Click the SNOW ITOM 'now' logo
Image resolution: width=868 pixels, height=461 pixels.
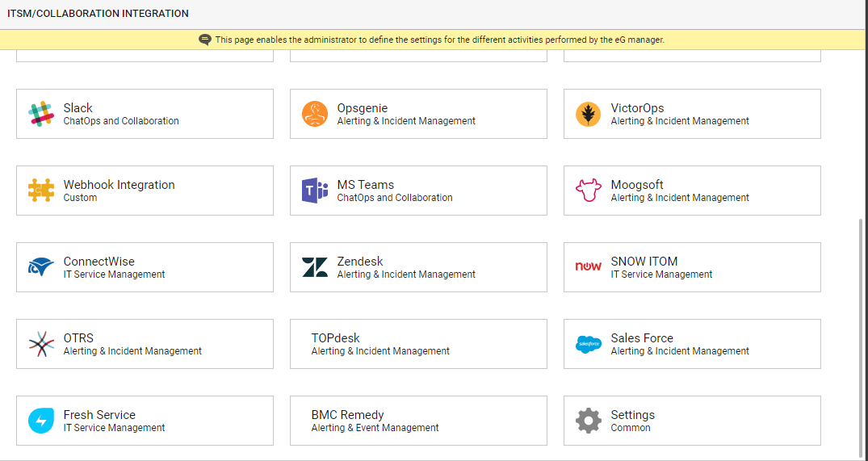589,266
